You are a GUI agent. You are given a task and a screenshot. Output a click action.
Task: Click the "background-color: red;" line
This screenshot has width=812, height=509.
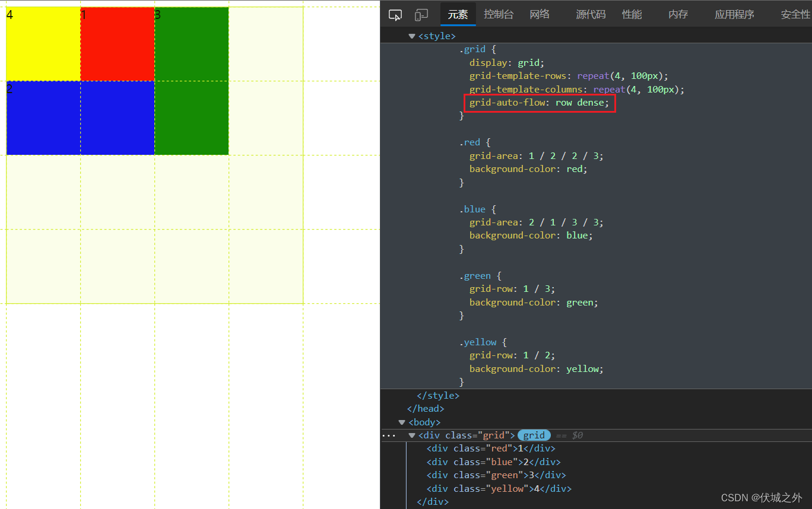tap(528, 169)
